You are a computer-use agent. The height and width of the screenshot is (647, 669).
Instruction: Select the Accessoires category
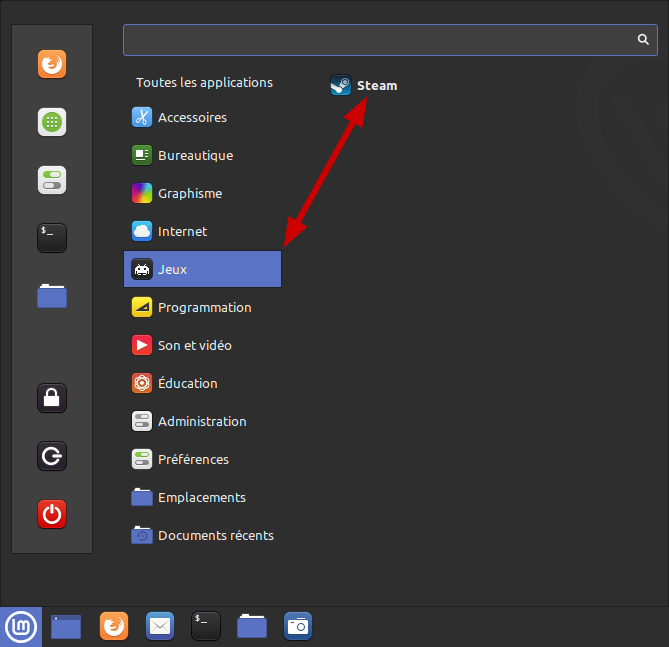tap(192, 117)
